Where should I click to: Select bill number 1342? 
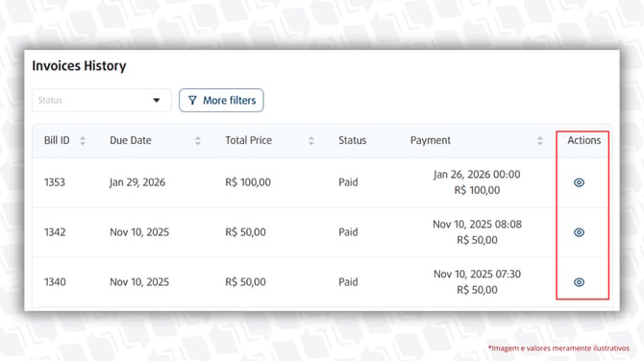click(55, 232)
